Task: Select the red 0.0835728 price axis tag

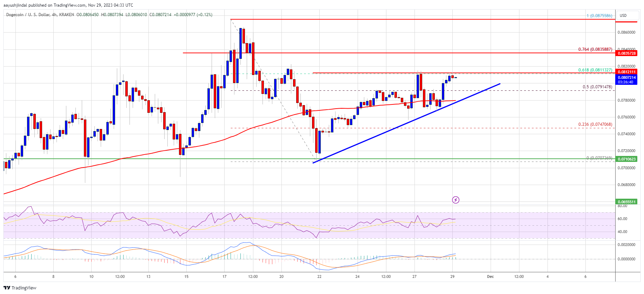Action: click(626, 53)
